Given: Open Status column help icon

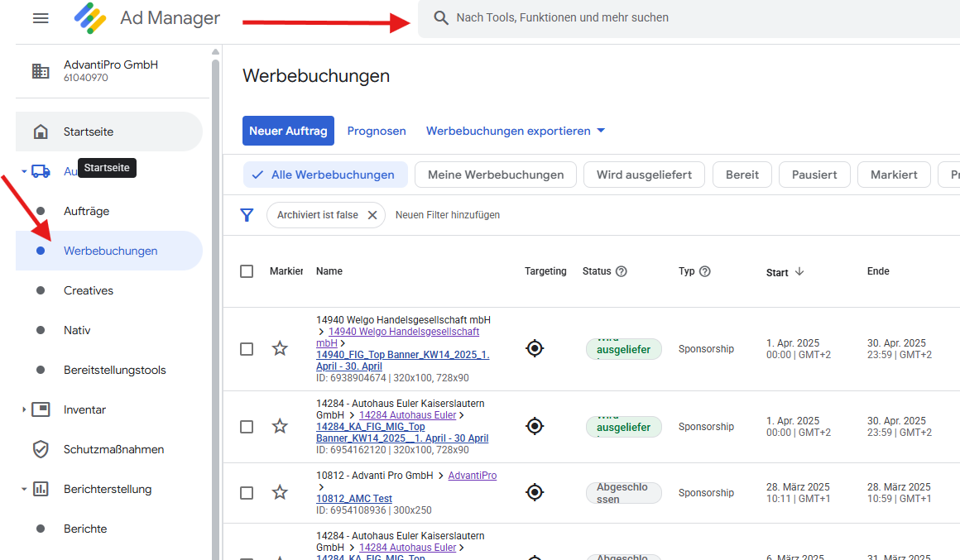Looking at the screenshot, I should point(621,271).
